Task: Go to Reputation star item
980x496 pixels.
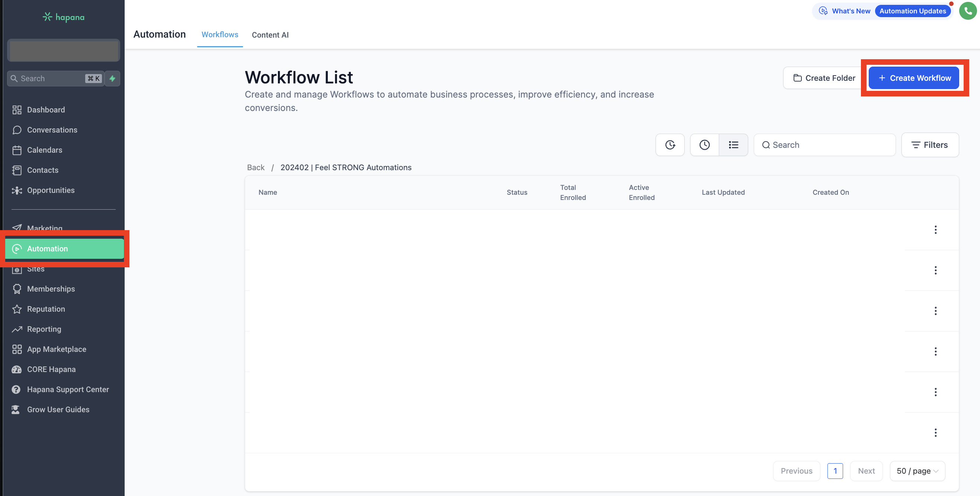Action: pyautogui.click(x=46, y=309)
